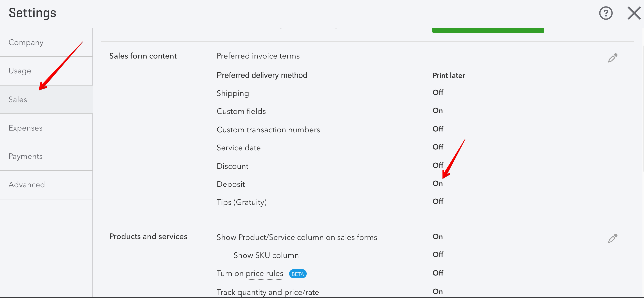Open the Company settings tab
This screenshot has width=644, height=298.
click(46, 43)
